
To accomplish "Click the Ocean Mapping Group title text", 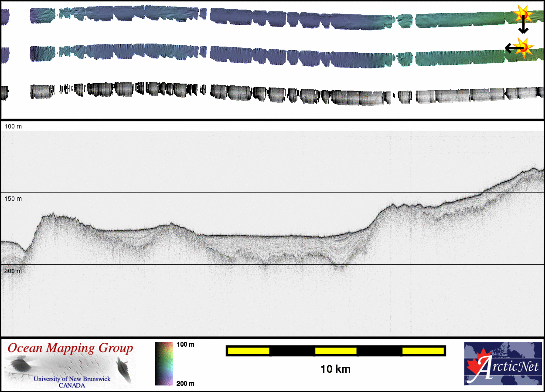I will [70, 348].
